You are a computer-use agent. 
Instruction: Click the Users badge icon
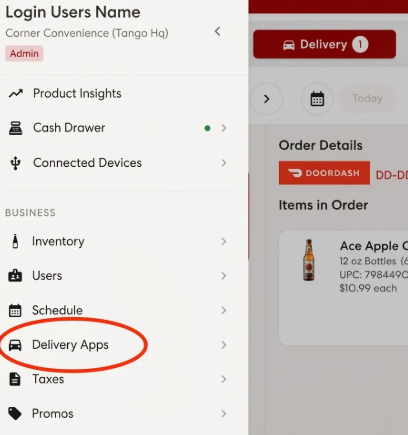coord(15,276)
